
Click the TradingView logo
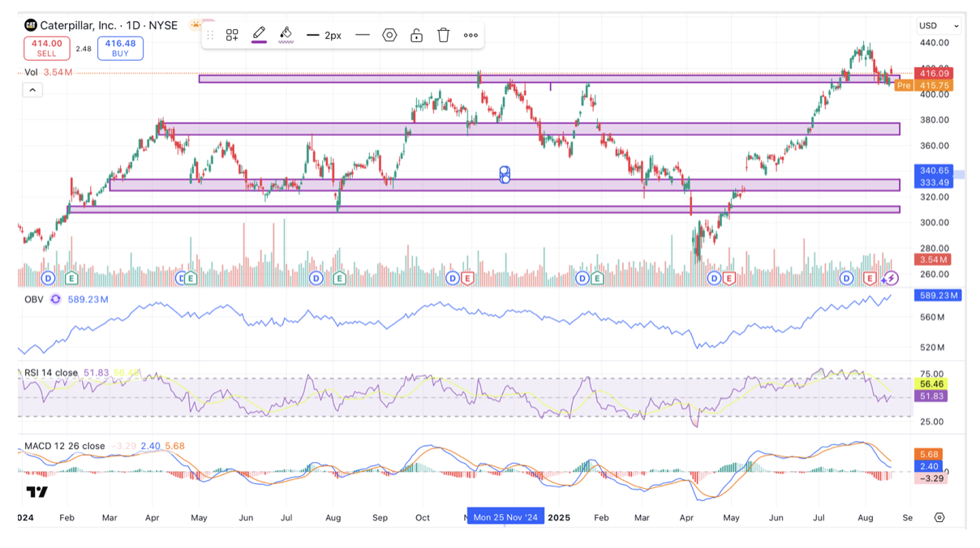point(37,492)
